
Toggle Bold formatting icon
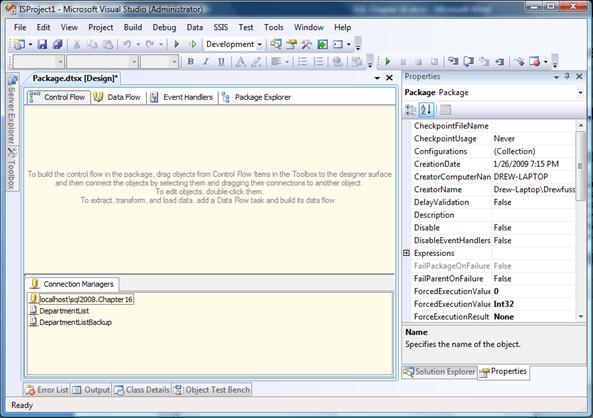191,61
